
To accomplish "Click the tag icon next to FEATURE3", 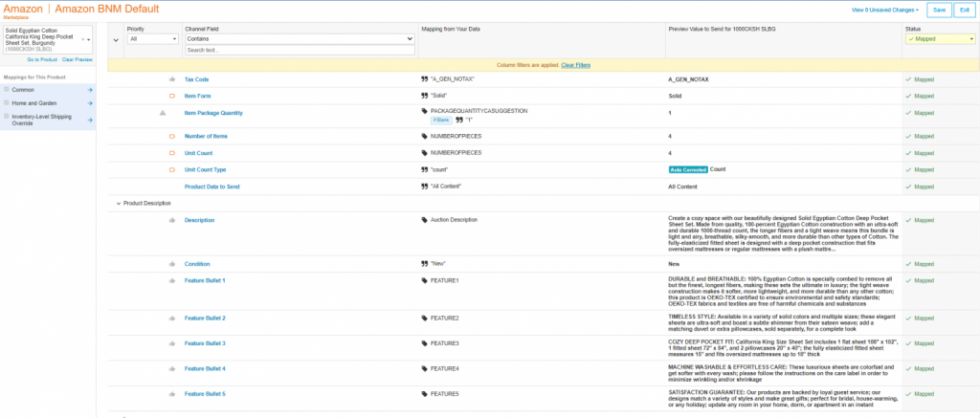I will coord(425,343).
